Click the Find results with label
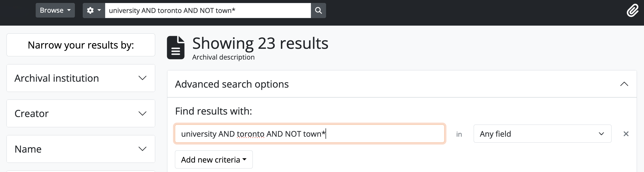 coord(213,111)
